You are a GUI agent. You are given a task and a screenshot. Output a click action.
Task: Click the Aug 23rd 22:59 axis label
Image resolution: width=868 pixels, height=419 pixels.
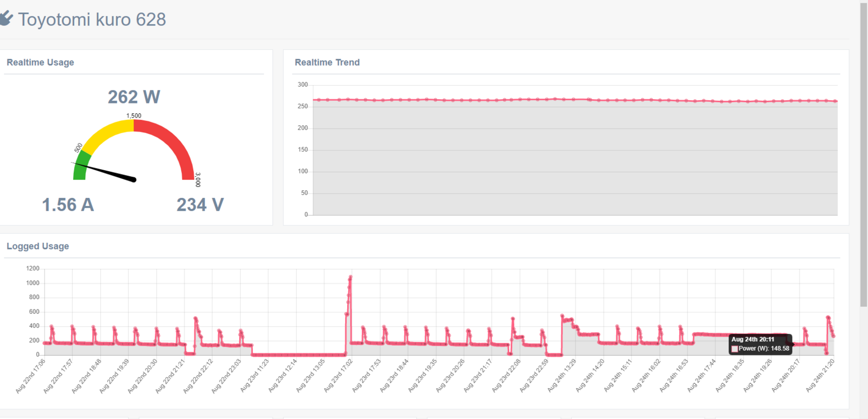(x=534, y=376)
